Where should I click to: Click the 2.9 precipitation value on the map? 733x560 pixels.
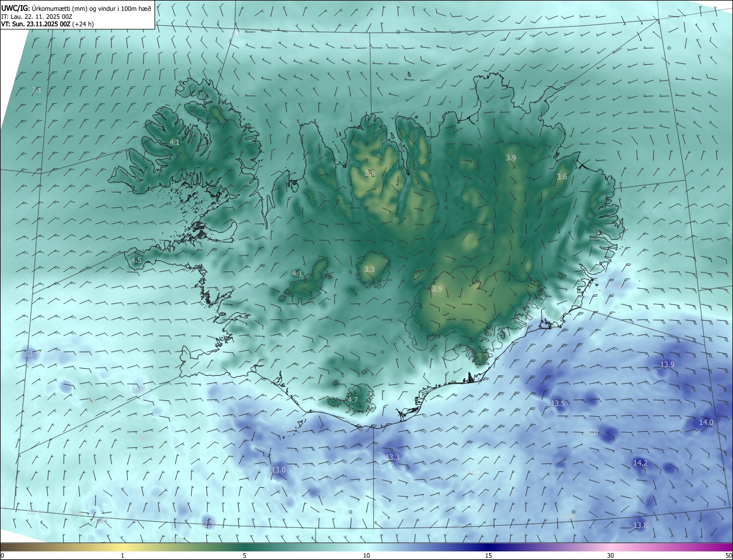pos(437,289)
